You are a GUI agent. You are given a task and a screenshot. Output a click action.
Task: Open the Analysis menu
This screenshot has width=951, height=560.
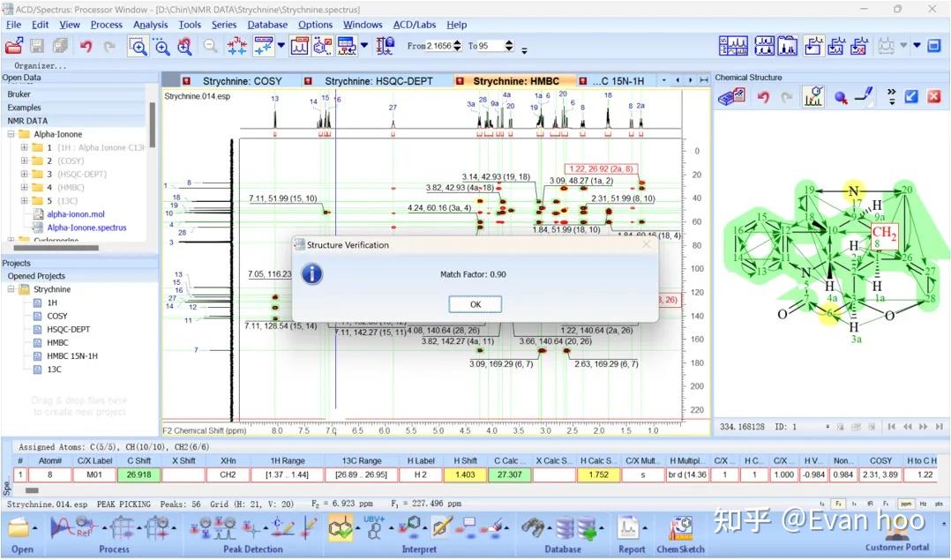[x=150, y=25]
